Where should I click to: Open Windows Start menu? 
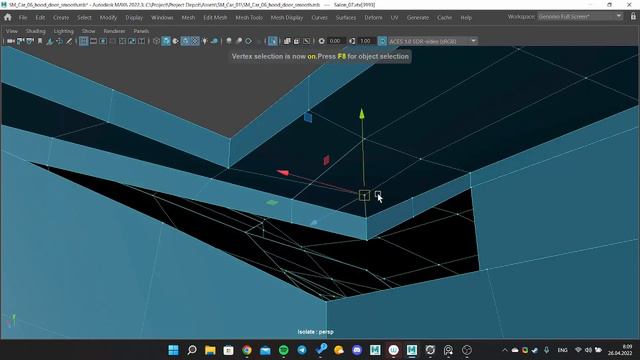pos(173,350)
